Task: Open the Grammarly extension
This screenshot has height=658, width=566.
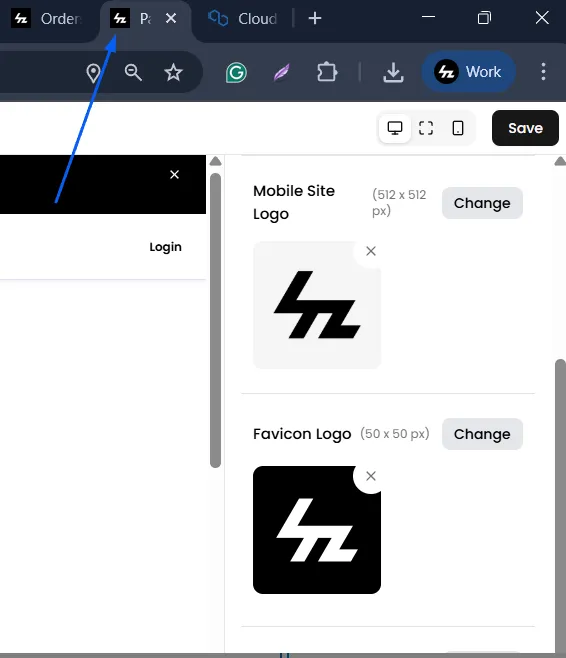Action: pos(236,73)
